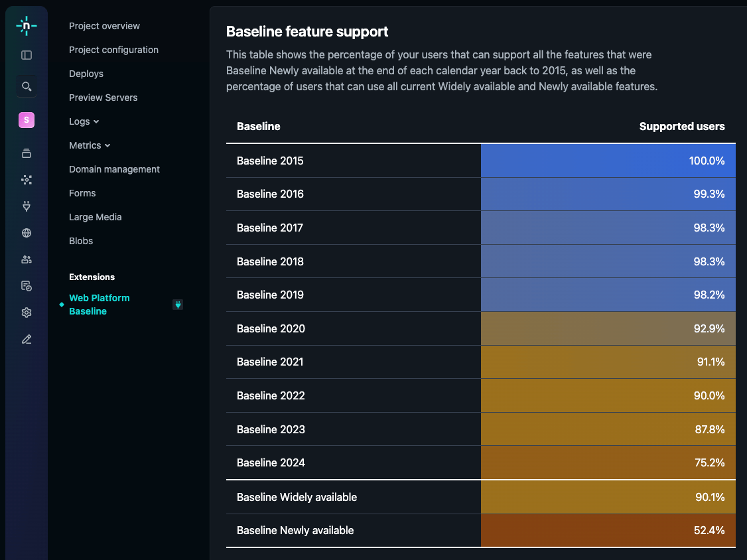Viewport: 747px width, 560px height.
Task: Go to Project configuration
Action: 113,50
